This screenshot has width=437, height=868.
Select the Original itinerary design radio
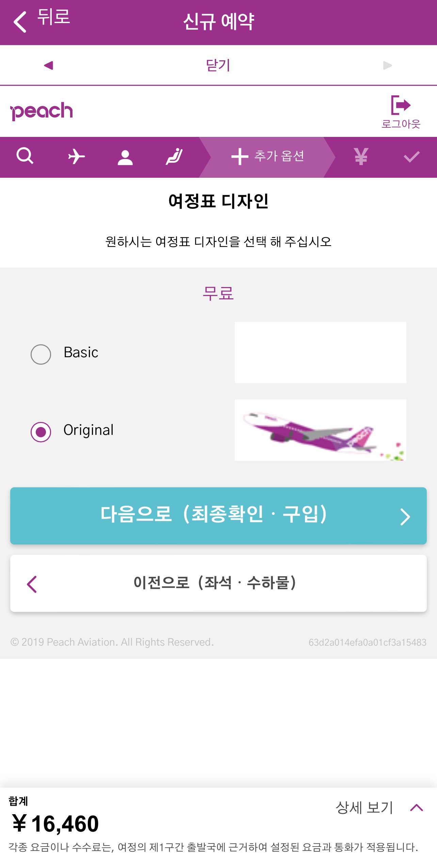41,432
